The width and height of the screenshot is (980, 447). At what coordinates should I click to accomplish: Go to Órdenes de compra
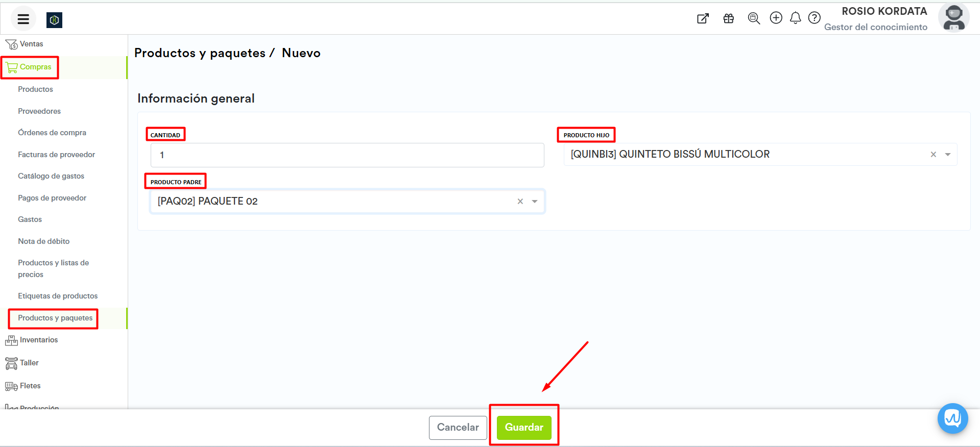pyautogui.click(x=52, y=133)
